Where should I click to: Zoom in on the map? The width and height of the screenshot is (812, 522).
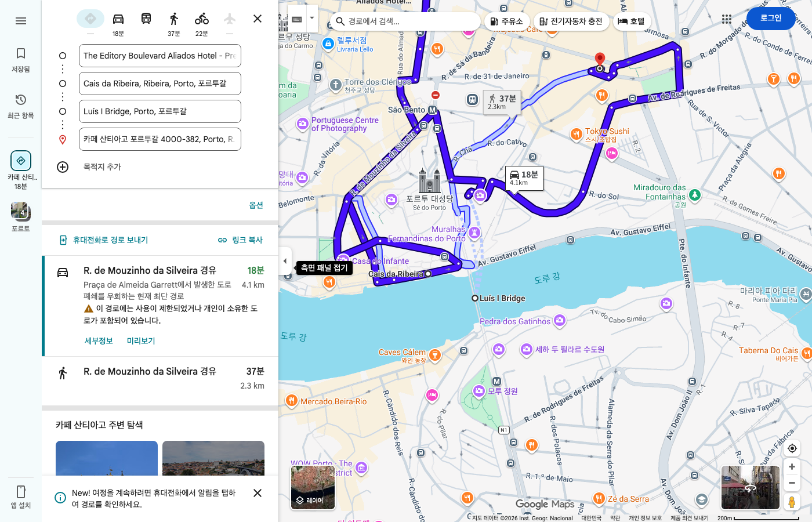pyautogui.click(x=792, y=467)
